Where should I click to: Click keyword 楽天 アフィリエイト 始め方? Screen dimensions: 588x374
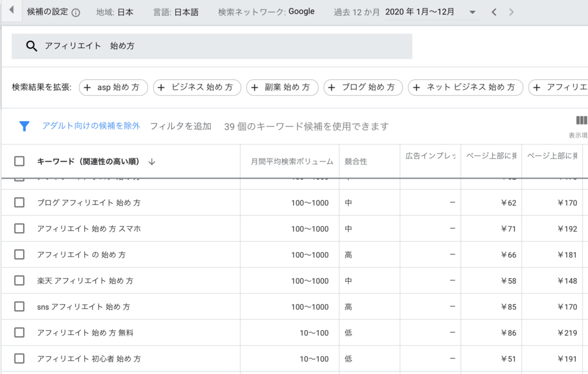pyautogui.click(x=85, y=281)
